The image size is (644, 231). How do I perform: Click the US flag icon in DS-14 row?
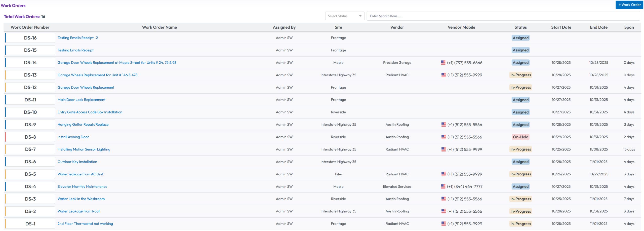pos(443,63)
